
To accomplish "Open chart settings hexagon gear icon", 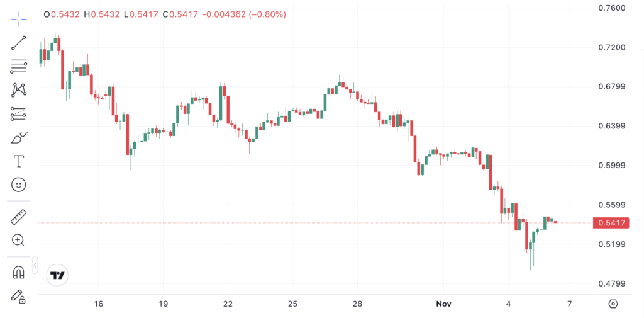I will [613, 304].
